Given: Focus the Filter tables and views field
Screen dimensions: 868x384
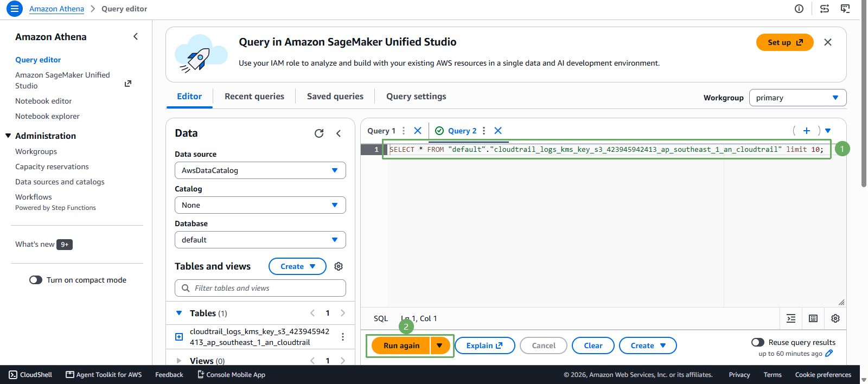Looking at the screenshot, I should [x=260, y=288].
